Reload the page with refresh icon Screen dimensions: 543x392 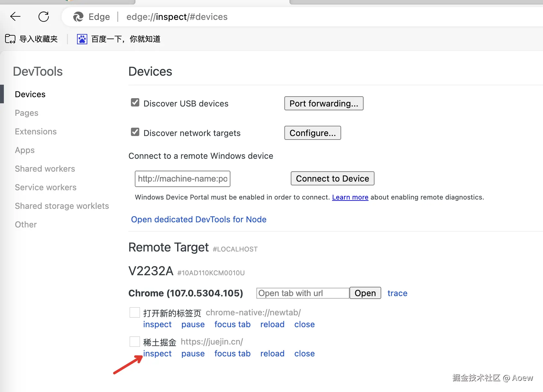point(44,17)
